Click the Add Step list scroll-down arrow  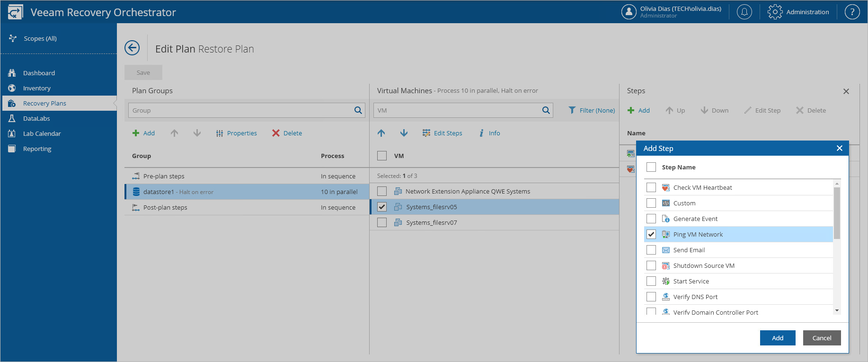click(837, 311)
